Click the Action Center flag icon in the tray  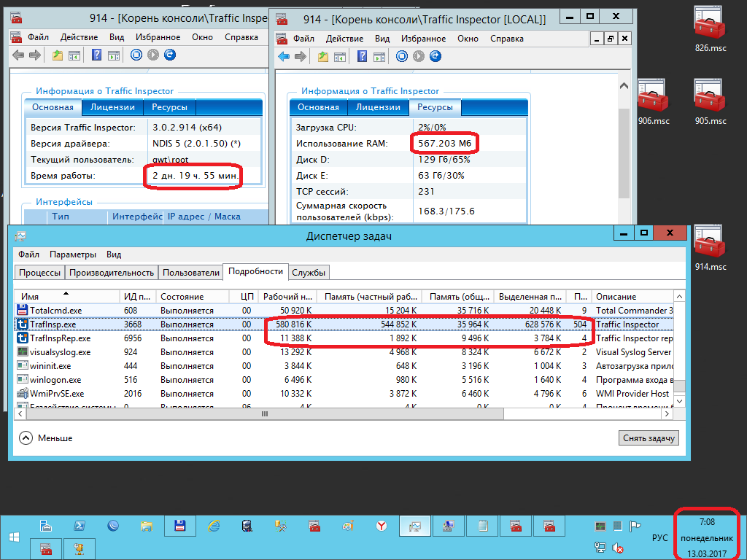tap(635, 526)
